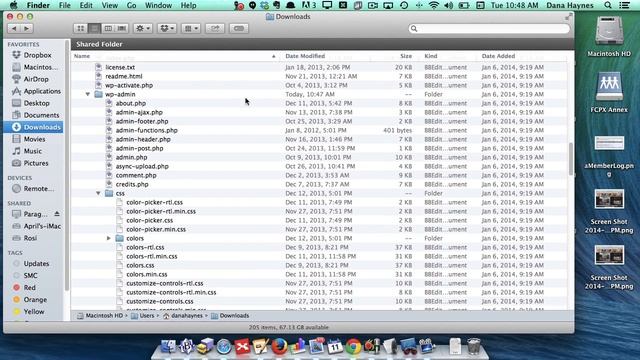
Task: Click Macintosh HD in the path bar
Action: [100, 316]
